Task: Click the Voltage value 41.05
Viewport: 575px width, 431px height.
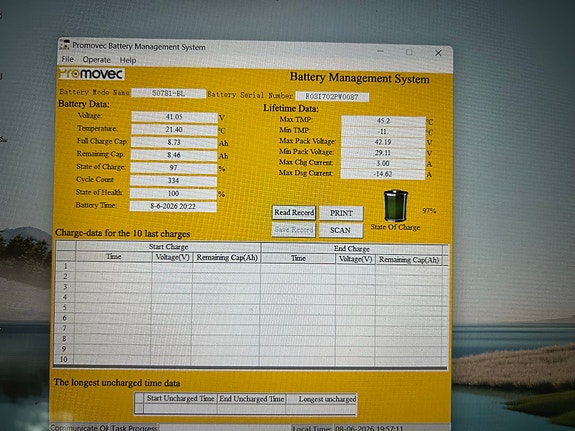Action: (174, 117)
